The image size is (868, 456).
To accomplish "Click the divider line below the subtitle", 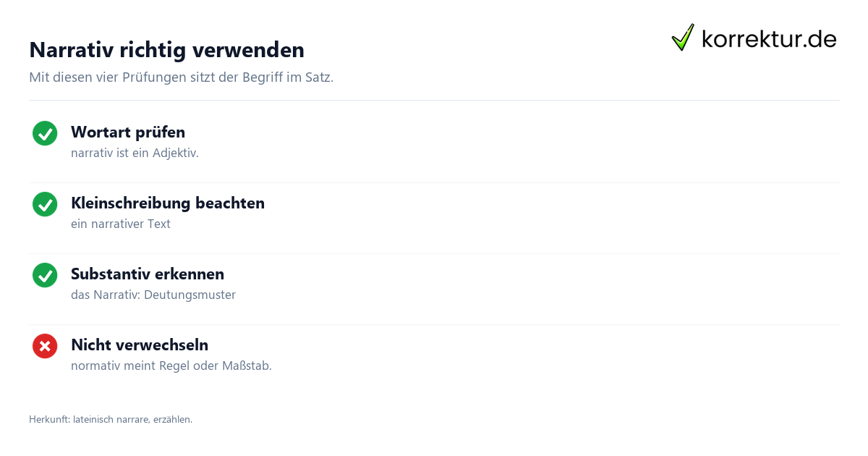I will [434, 100].
